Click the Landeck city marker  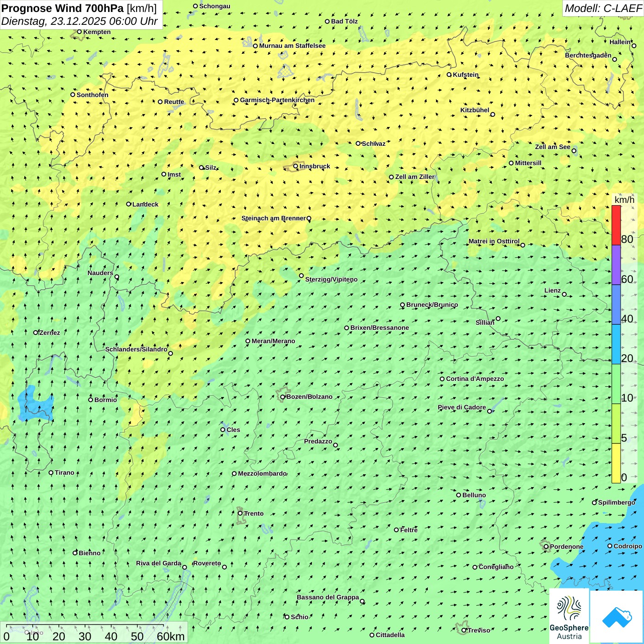tap(129, 204)
